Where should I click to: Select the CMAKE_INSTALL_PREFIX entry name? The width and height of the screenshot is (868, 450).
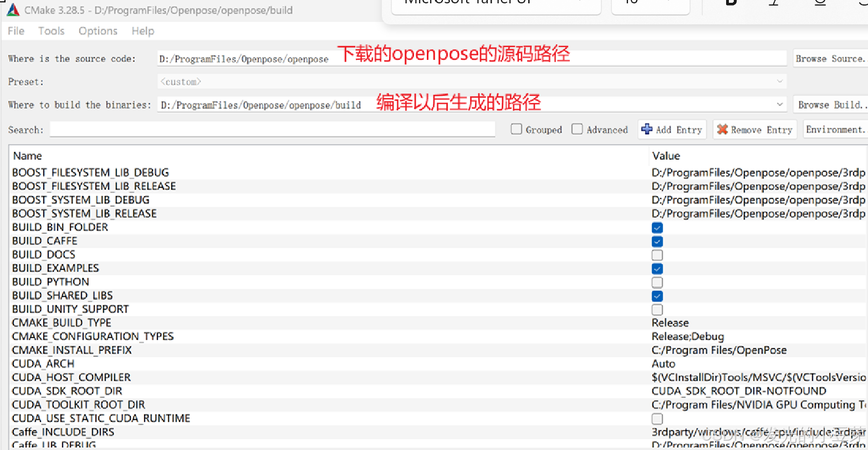click(72, 350)
